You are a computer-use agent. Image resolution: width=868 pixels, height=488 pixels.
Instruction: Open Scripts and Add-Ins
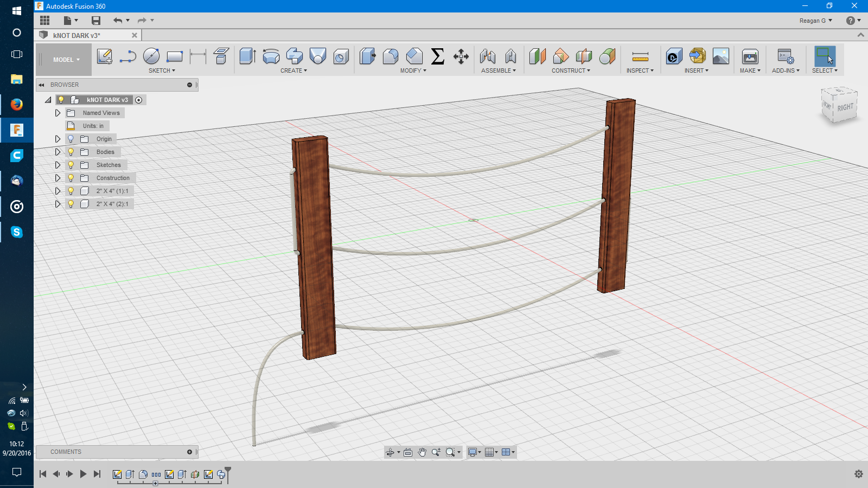pos(786,56)
